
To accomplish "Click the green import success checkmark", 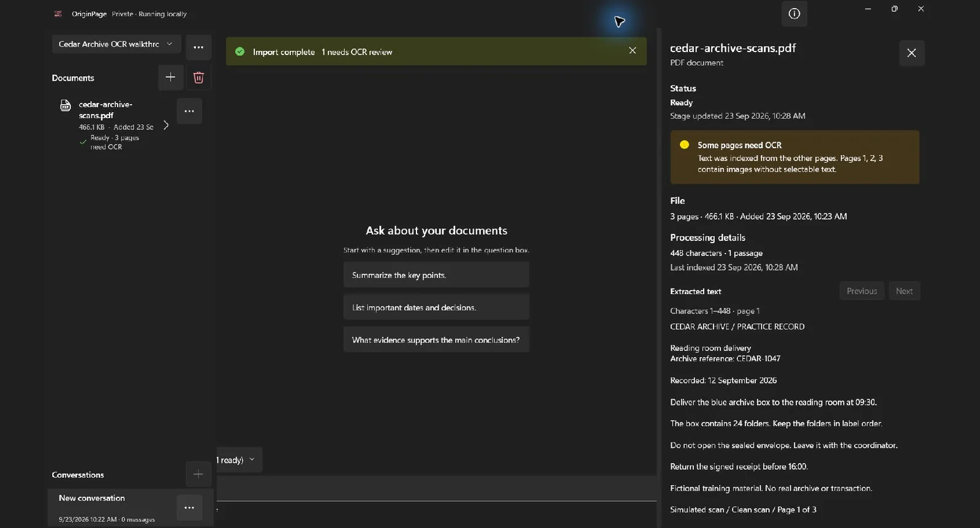I will pyautogui.click(x=240, y=51).
